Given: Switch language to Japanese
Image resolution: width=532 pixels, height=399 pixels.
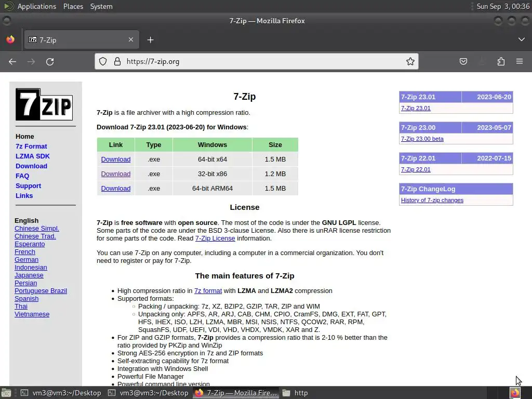Looking at the screenshot, I should [x=29, y=275].
